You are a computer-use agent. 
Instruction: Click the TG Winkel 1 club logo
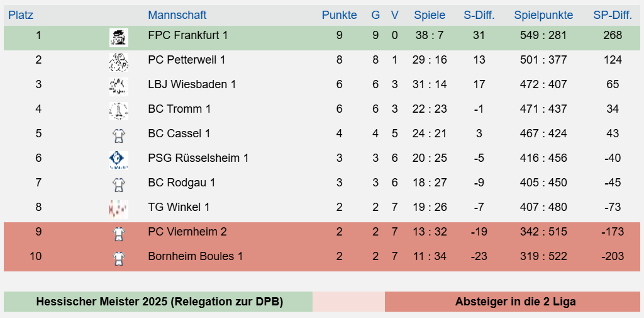pyautogui.click(x=118, y=208)
